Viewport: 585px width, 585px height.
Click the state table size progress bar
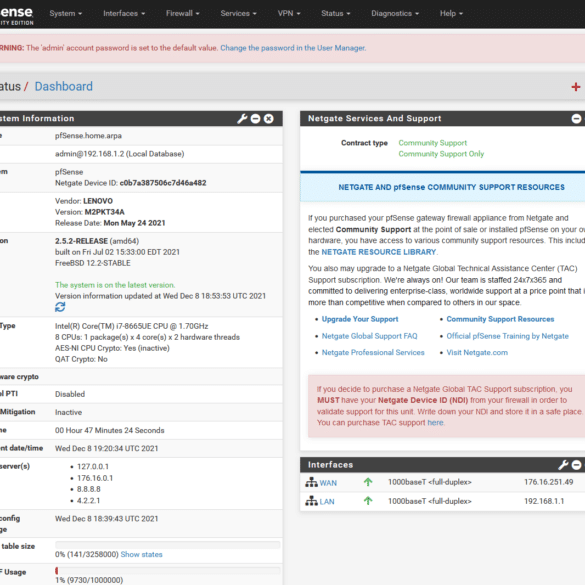pos(168,545)
